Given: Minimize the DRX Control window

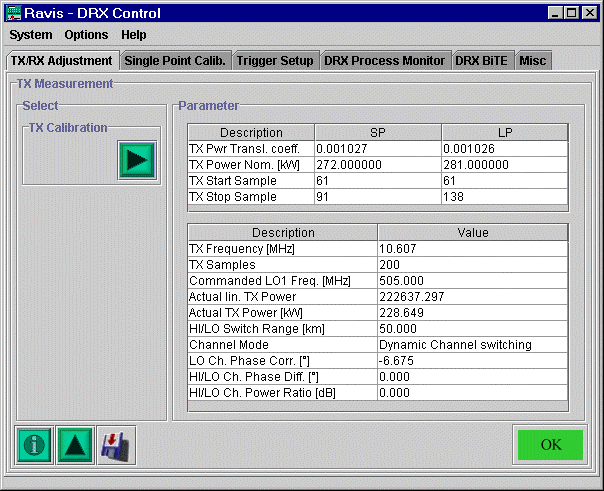Looking at the screenshot, I should (x=555, y=13).
